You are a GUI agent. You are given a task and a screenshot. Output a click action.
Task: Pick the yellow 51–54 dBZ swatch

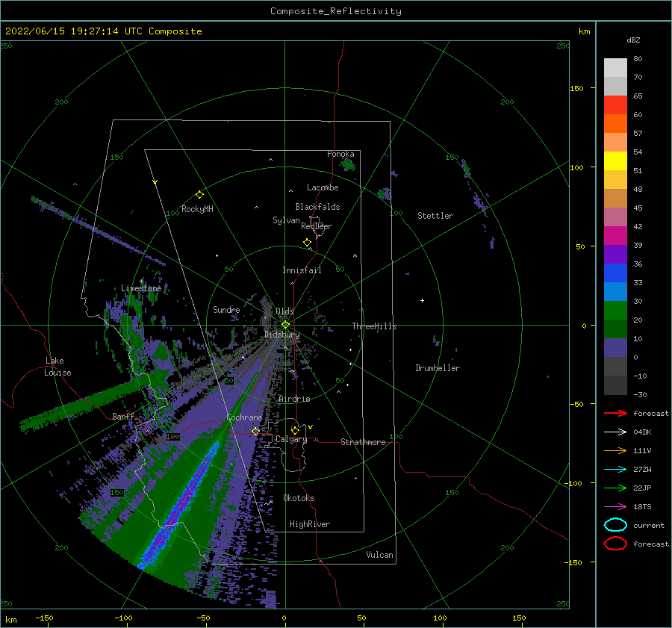(615, 161)
